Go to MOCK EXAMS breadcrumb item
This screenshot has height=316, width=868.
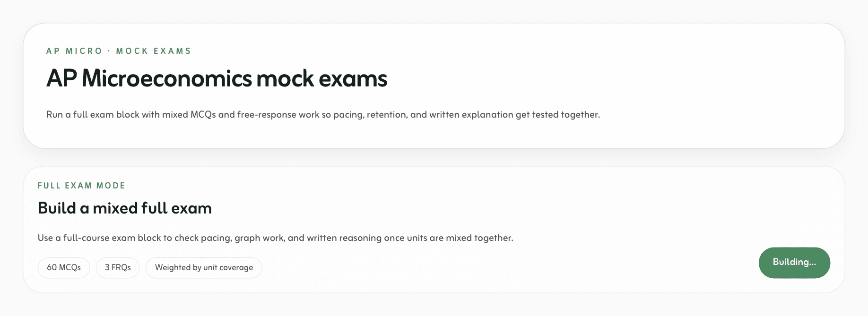point(154,51)
